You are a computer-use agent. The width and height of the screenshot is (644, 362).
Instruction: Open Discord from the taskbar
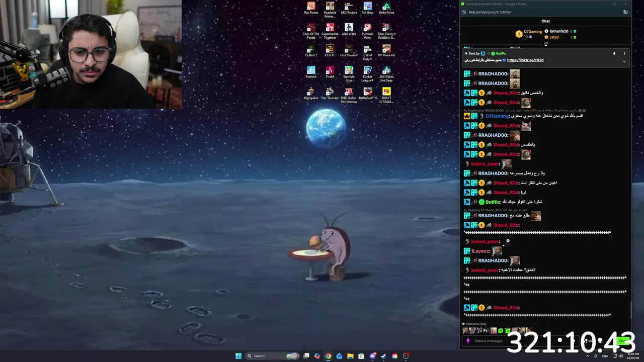(372, 356)
